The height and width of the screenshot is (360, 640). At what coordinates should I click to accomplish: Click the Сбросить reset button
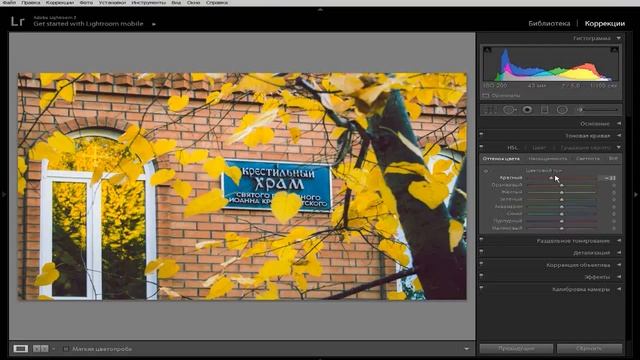point(589,349)
